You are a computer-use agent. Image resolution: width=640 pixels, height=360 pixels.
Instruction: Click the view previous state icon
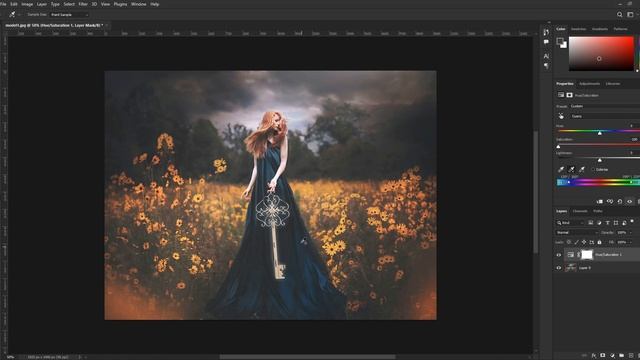[x=610, y=202]
